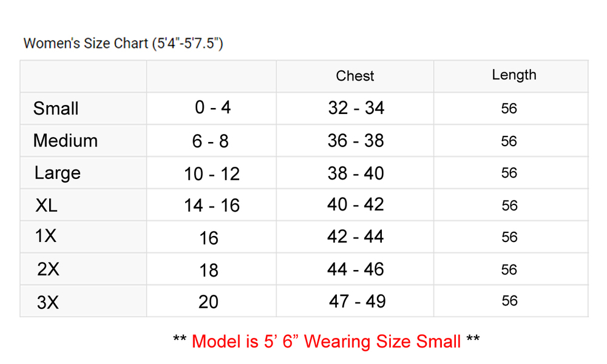The width and height of the screenshot is (607, 364).
Task: Click the Women's Size Chart title text
Action: coord(123,44)
